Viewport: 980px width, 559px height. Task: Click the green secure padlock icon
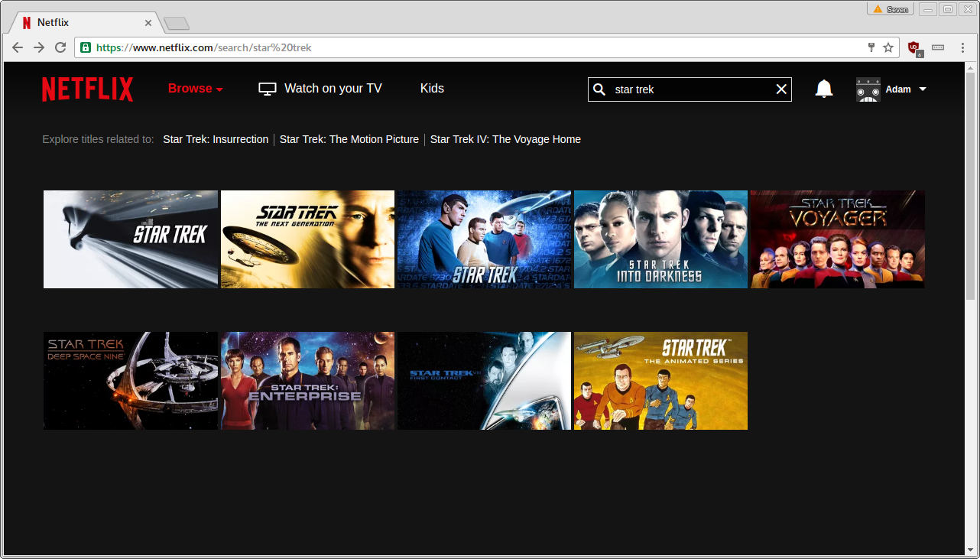click(x=86, y=47)
